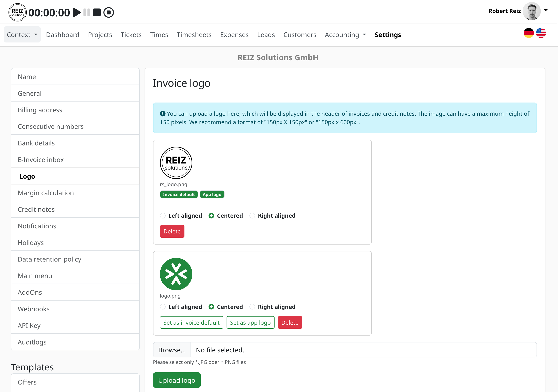The width and height of the screenshot is (558, 392).
Task: Open General settings
Action: coord(75,93)
